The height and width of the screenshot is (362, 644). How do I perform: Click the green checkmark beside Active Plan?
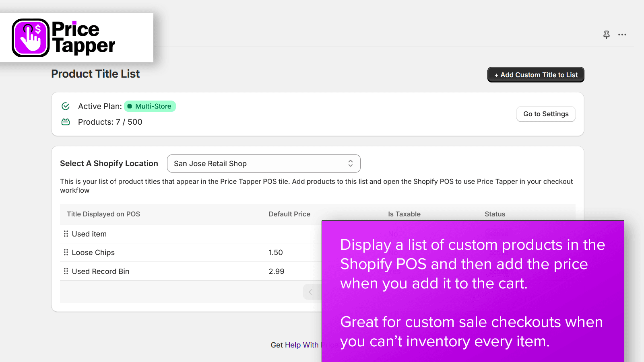65,106
